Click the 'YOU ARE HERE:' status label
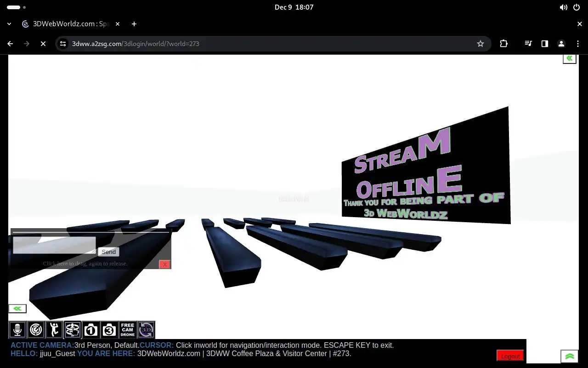Viewport: 588px width, 368px height. [x=106, y=354]
